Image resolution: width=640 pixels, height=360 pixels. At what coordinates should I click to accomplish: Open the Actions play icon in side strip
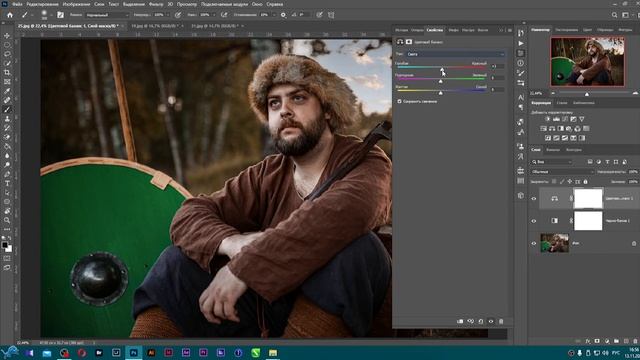521,43
